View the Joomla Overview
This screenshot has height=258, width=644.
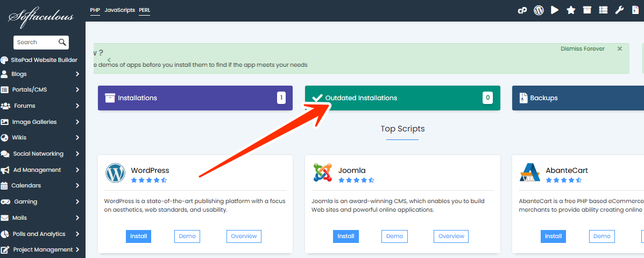coord(451,236)
